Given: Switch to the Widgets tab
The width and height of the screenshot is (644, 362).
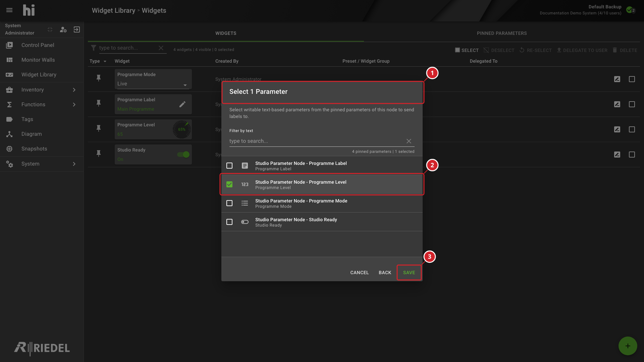Looking at the screenshot, I should 226,33.
